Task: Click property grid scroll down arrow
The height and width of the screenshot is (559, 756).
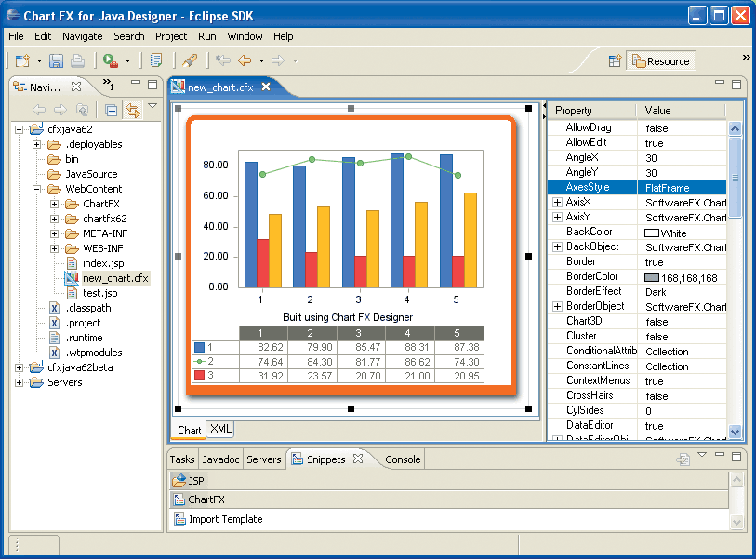Action: pyautogui.click(x=735, y=432)
